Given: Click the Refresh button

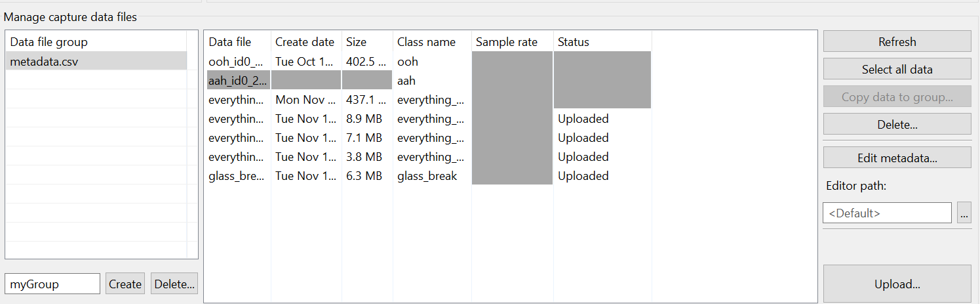Looking at the screenshot, I should [897, 41].
